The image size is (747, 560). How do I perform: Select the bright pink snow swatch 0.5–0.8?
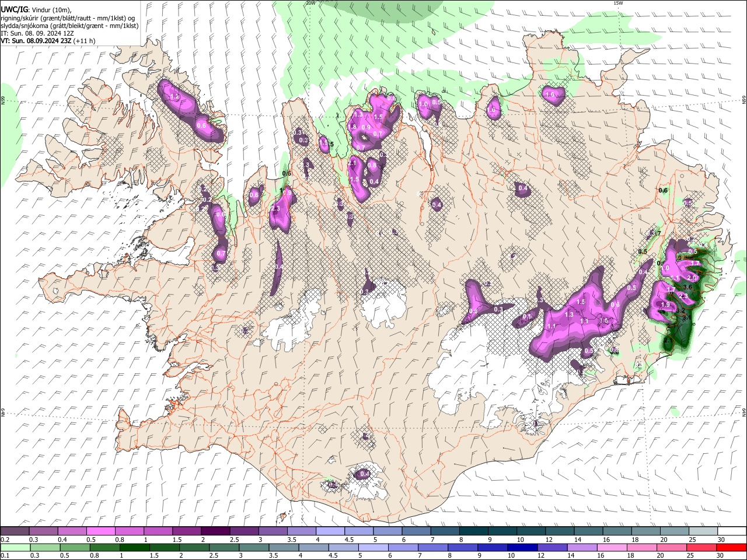[102, 531]
